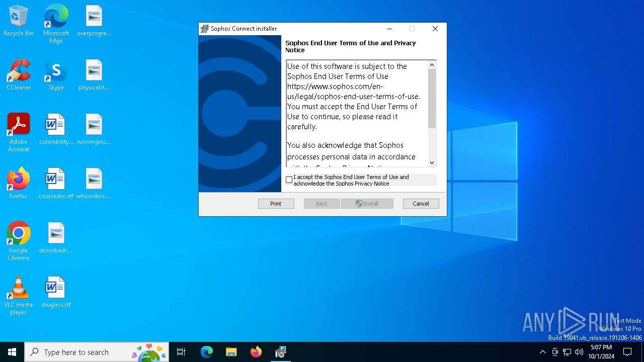
Task: Click the license text scrollbar thumb
Action: (x=432, y=99)
